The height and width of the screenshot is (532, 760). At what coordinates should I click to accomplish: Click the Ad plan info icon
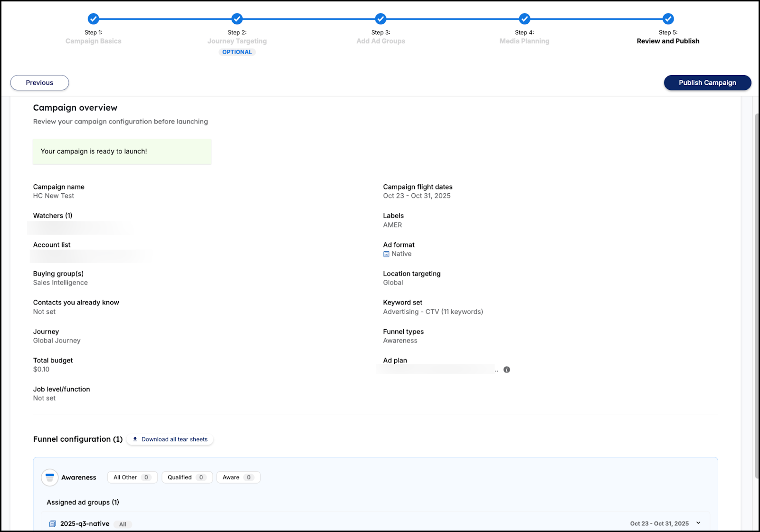(x=507, y=370)
